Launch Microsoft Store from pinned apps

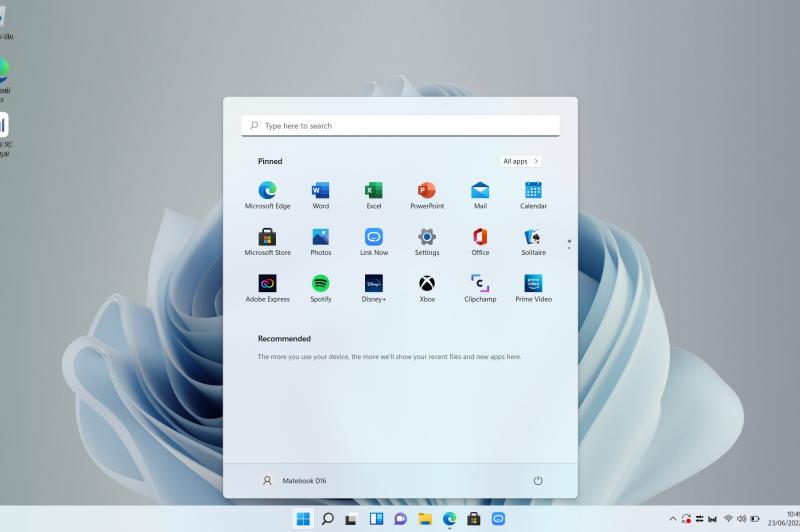click(267, 242)
